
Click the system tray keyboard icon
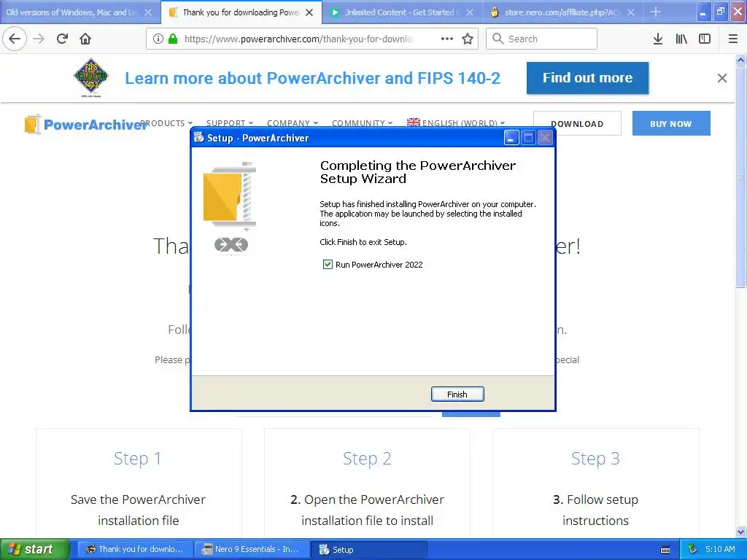665,550
